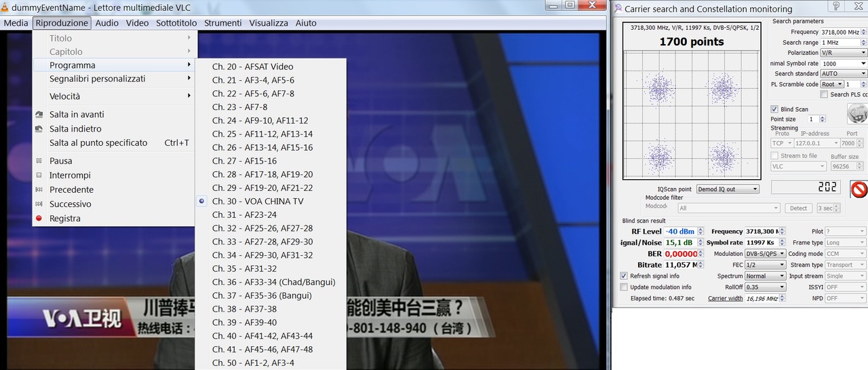Image resolution: width=868 pixels, height=370 pixels.
Task: Select Ch. 28 - AF17-18, AF19-20
Action: [271, 174]
